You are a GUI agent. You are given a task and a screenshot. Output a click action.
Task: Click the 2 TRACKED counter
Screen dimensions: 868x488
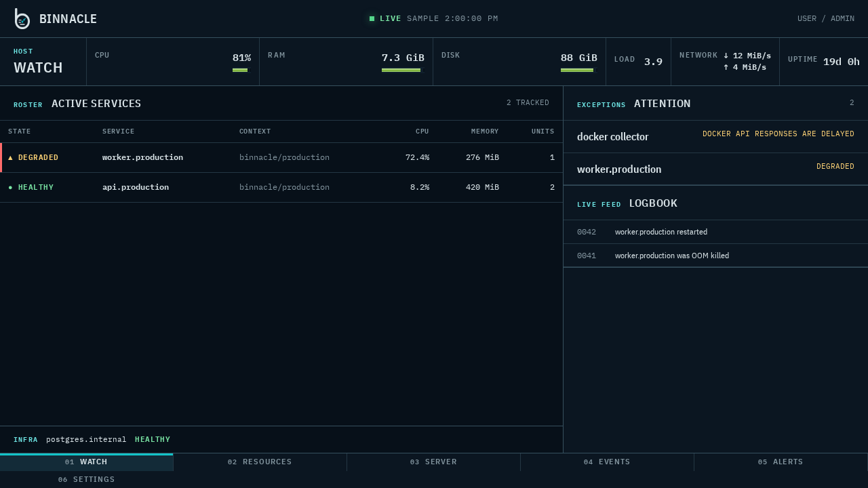click(x=528, y=103)
